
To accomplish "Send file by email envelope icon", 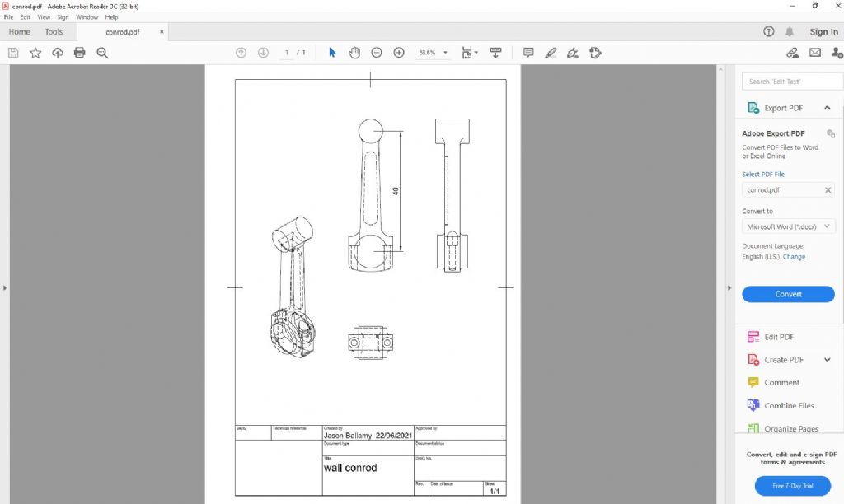I will point(815,53).
